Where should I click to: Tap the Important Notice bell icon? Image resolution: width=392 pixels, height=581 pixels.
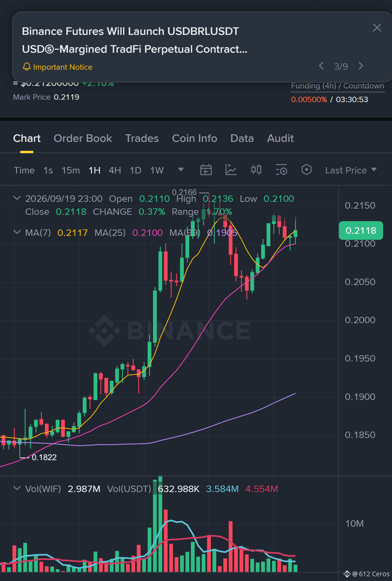click(26, 67)
